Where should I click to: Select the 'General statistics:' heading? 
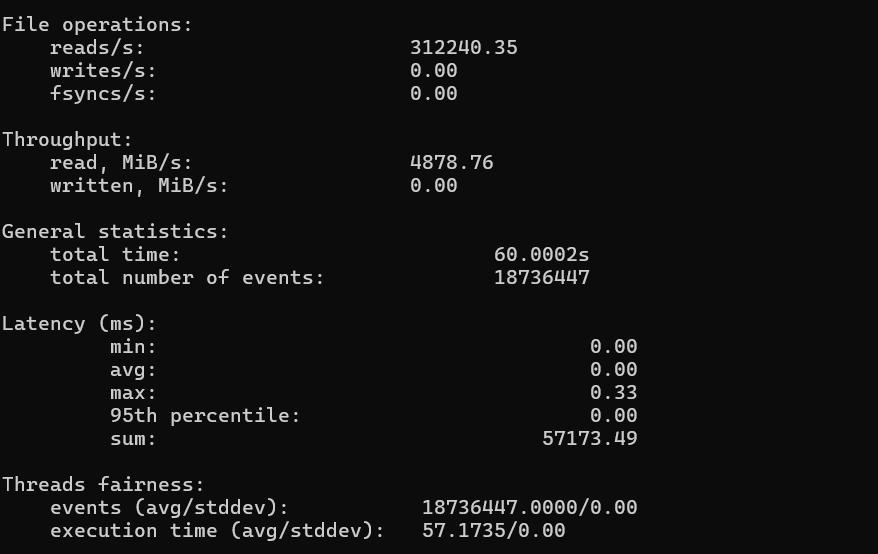pos(115,232)
